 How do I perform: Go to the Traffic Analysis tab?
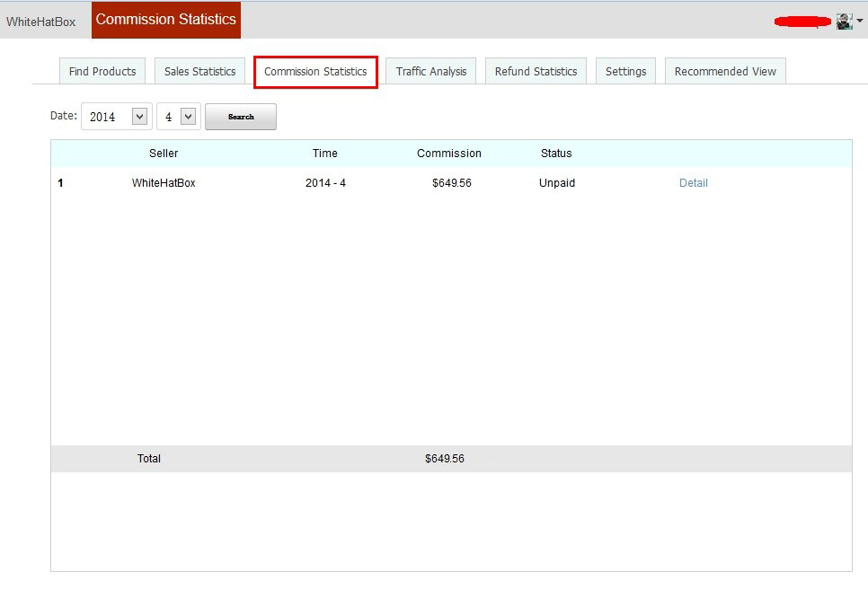click(x=431, y=72)
